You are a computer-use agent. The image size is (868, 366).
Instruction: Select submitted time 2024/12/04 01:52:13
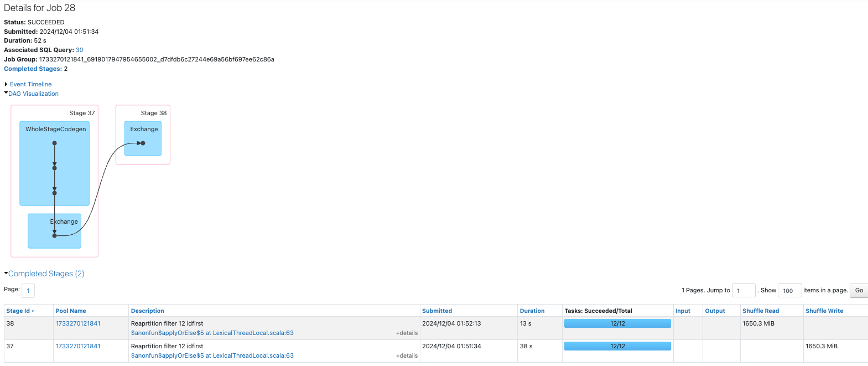click(451, 323)
